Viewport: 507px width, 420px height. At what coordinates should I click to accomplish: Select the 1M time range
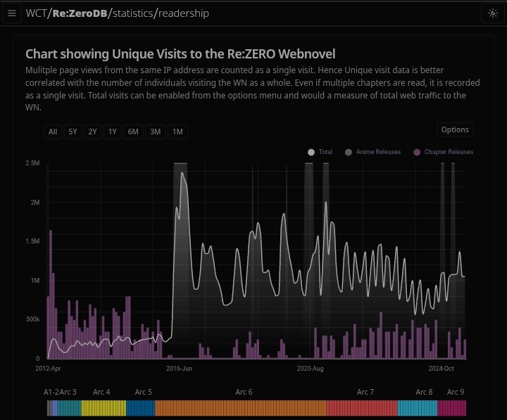pyautogui.click(x=177, y=132)
